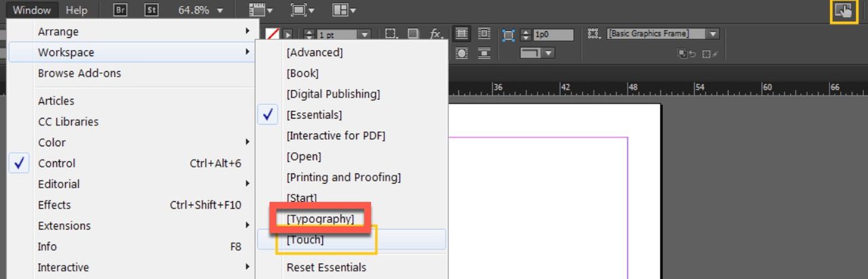Open the arrange documents icon menu
This screenshot has width=868, height=279.
tap(344, 10)
